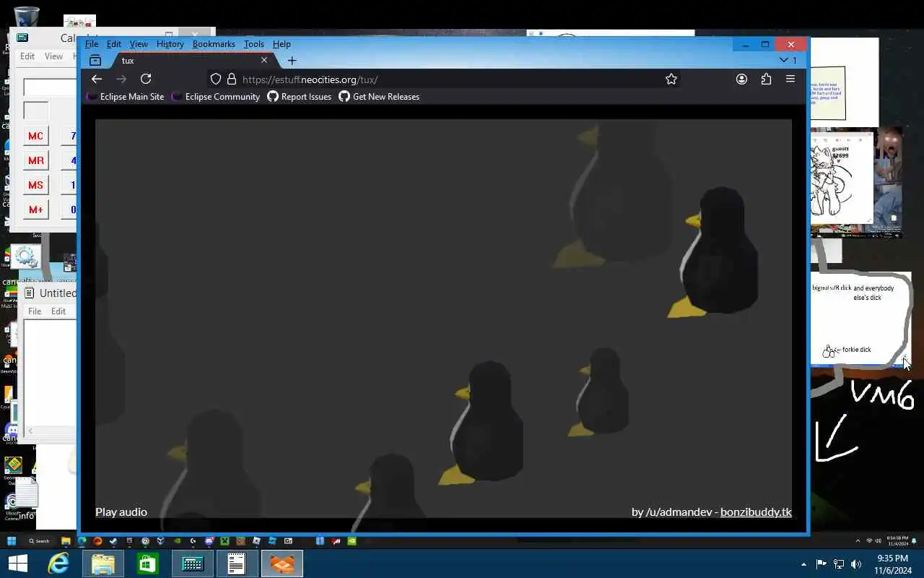Open Internet Explorer from the taskbar
The image size is (924, 578).
(58, 564)
